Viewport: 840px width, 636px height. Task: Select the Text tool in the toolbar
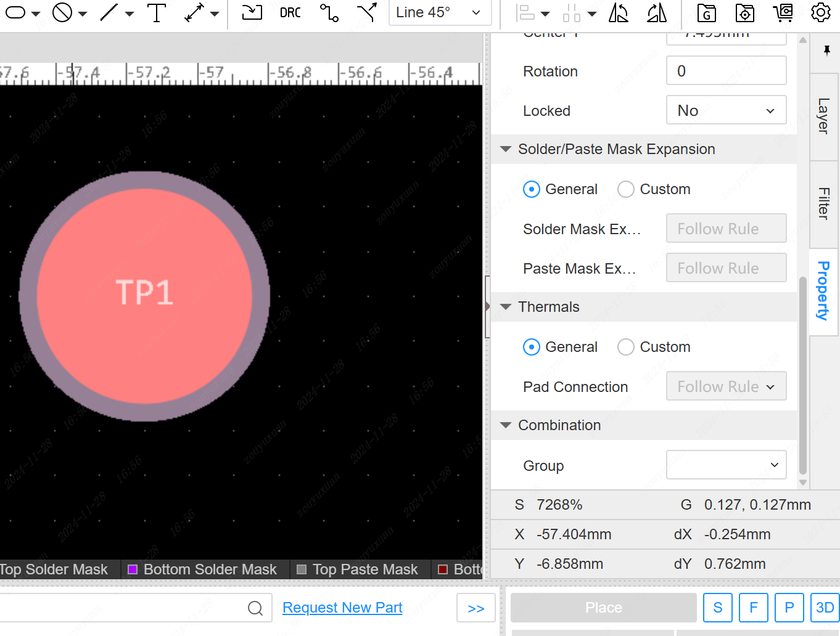[x=157, y=13]
